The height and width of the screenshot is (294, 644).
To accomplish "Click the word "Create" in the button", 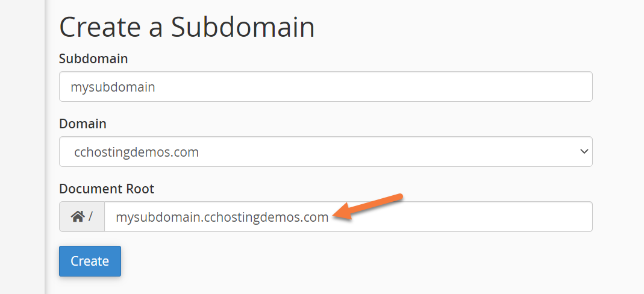I will (90, 261).
